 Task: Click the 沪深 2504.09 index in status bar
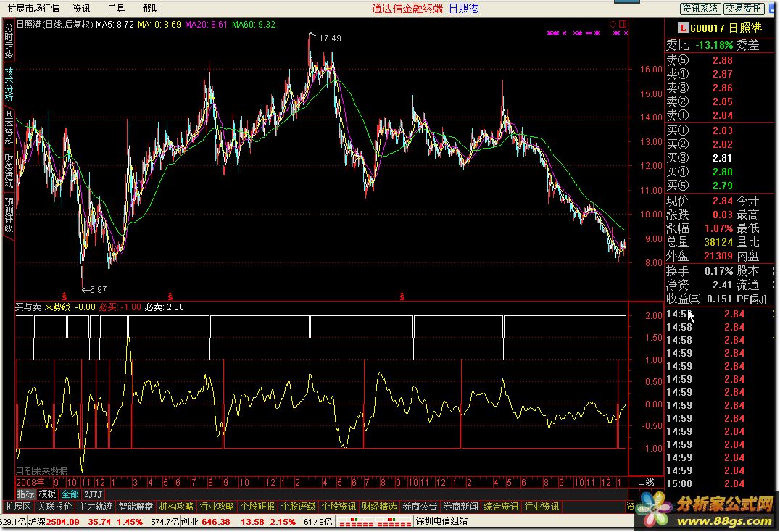[x=53, y=522]
